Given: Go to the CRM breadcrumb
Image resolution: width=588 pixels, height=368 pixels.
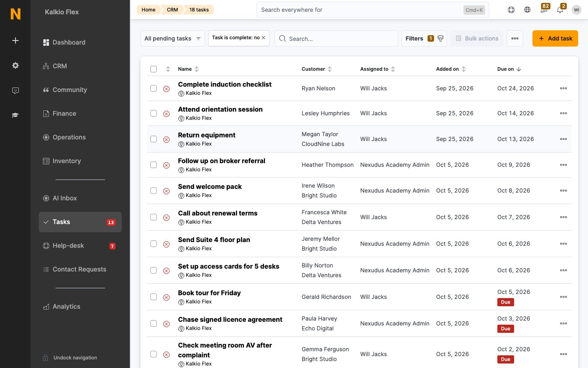Looking at the screenshot, I should [172, 10].
